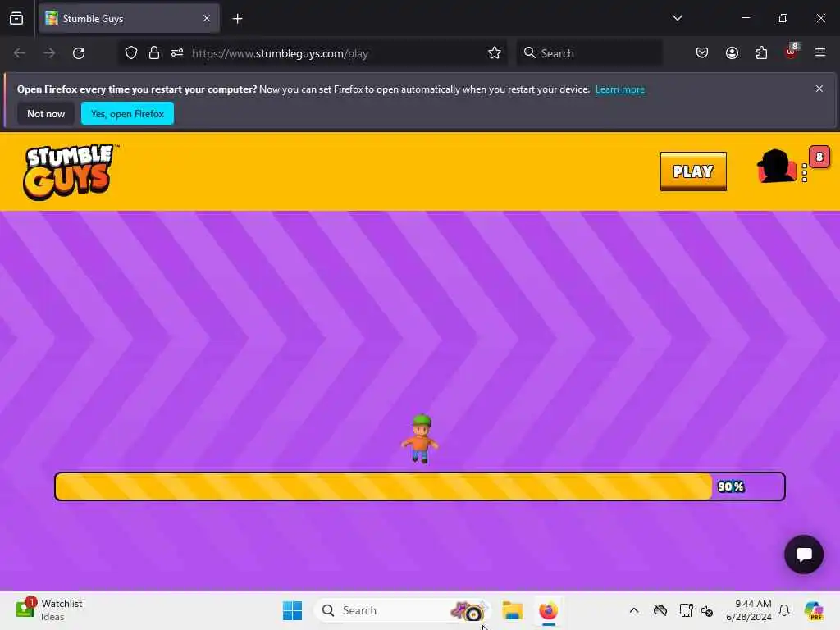
Task: Click the 90 % loading progress bar
Action: (x=420, y=486)
